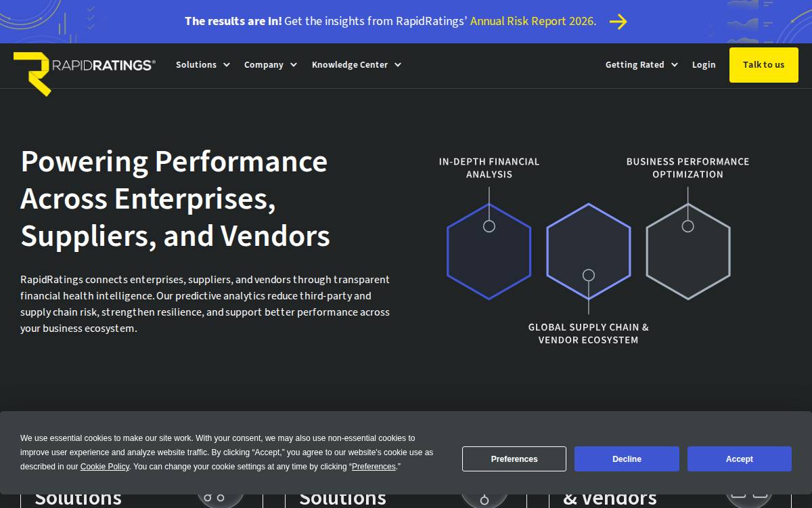The width and height of the screenshot is (812, 508).
Task: Accept cookies
Action: [x=740, y=459]
